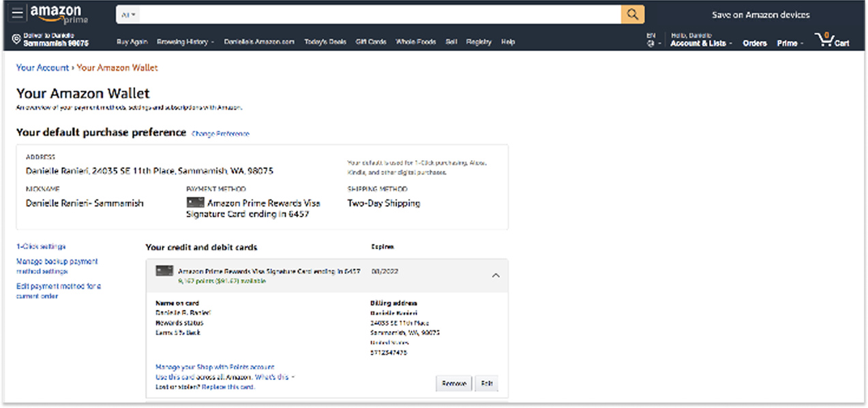868x408 pixels.
Task: Click inside the Amazon search field
Action: (x=378, y=14)
